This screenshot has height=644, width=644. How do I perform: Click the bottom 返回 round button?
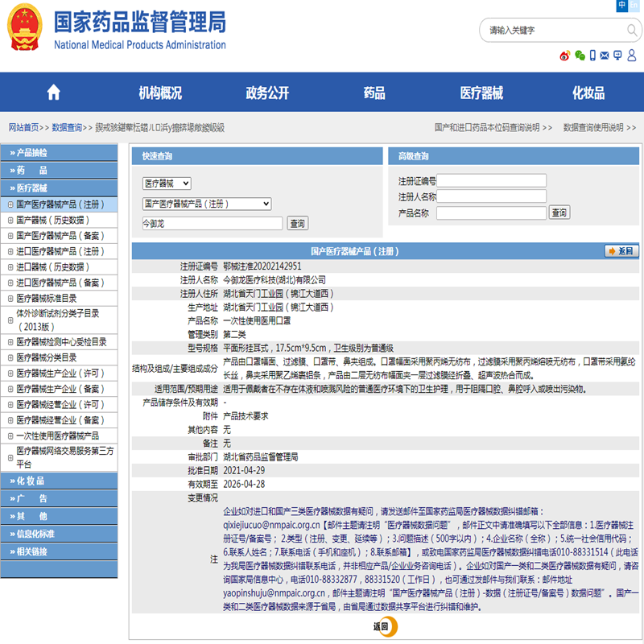tap(385, 626)
